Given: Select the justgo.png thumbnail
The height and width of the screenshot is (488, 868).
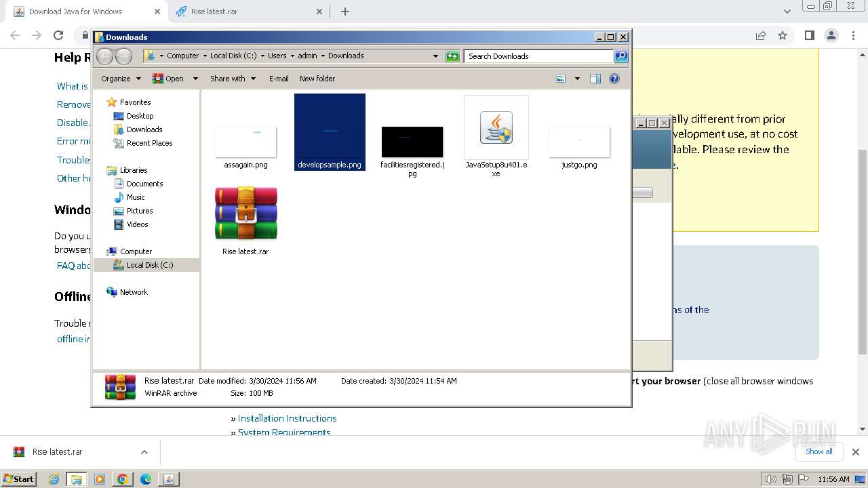Looking at the screenshot, I should (579, 142).
